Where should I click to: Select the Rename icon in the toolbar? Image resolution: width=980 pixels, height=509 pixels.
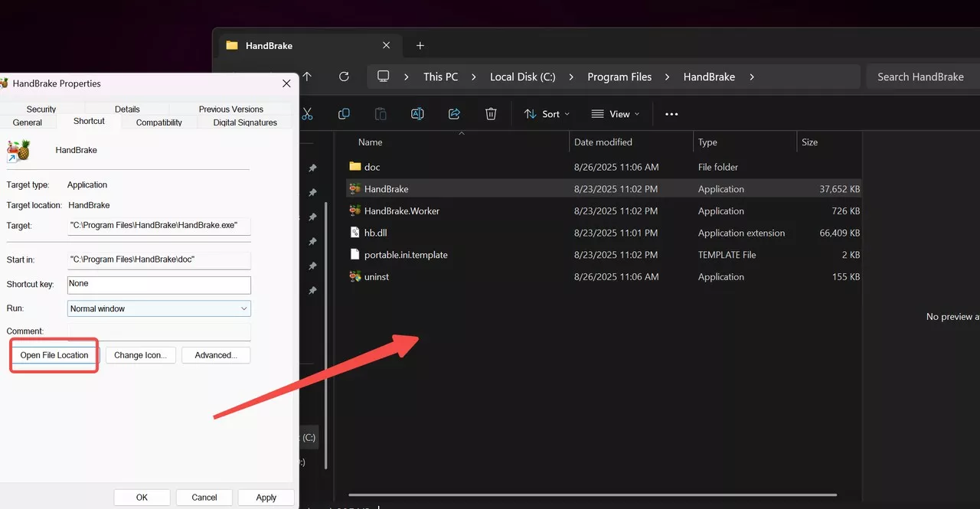[x=417, y=113]
